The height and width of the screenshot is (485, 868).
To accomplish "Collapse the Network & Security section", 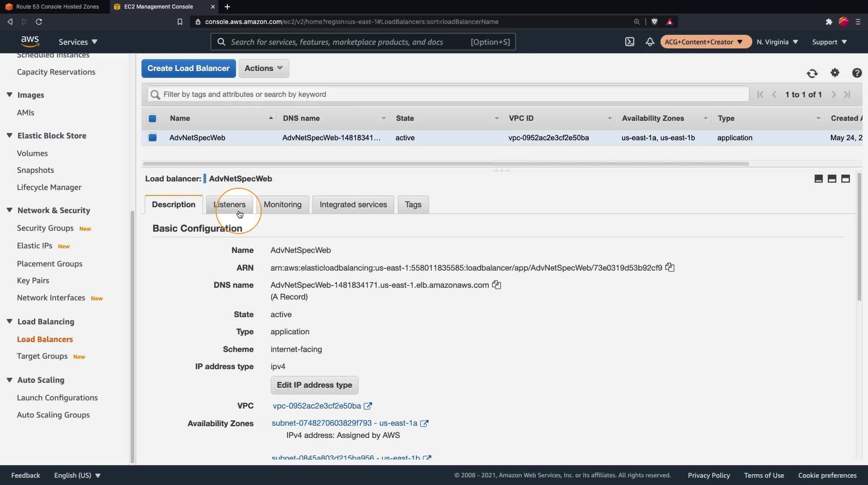I will pos(9,210).
